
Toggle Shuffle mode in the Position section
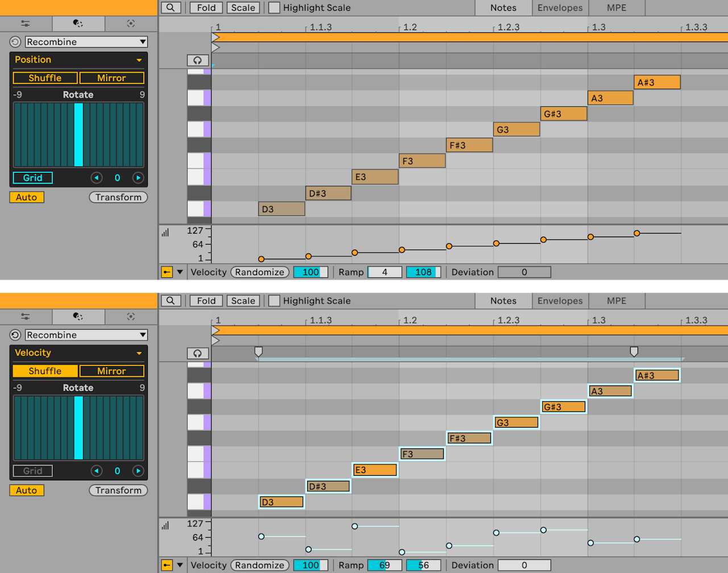coord(45,78)
